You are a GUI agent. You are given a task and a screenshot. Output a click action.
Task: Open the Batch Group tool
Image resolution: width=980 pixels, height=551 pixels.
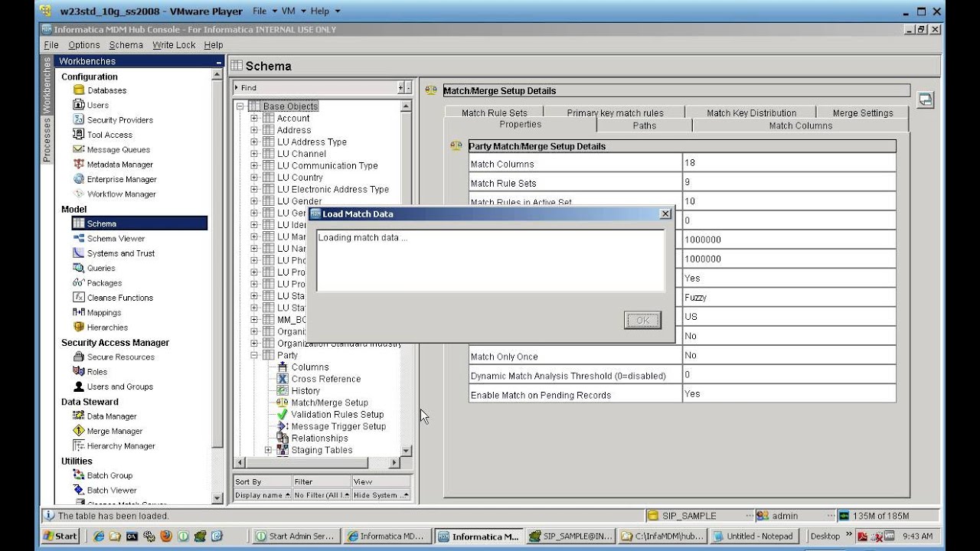pyautogui.click(x=103, y=475)
